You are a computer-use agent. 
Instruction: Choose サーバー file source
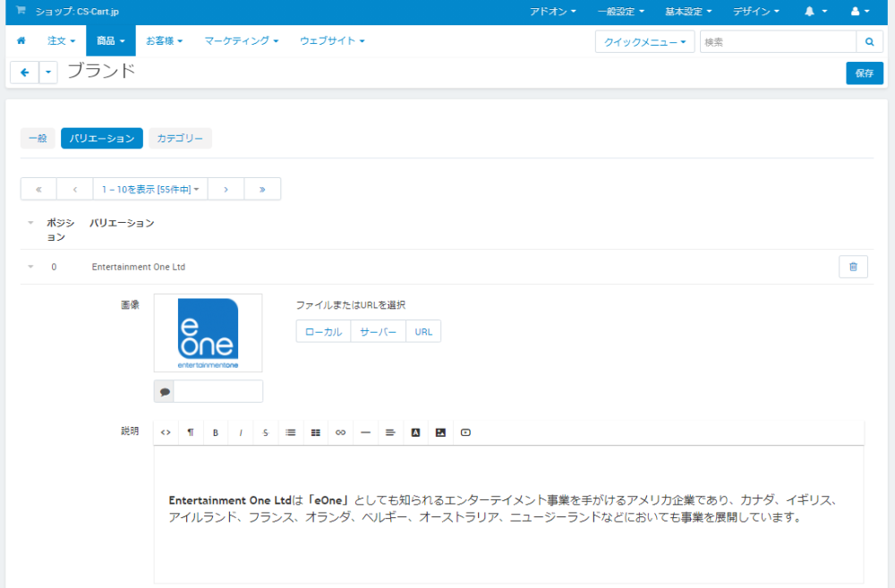379,332
